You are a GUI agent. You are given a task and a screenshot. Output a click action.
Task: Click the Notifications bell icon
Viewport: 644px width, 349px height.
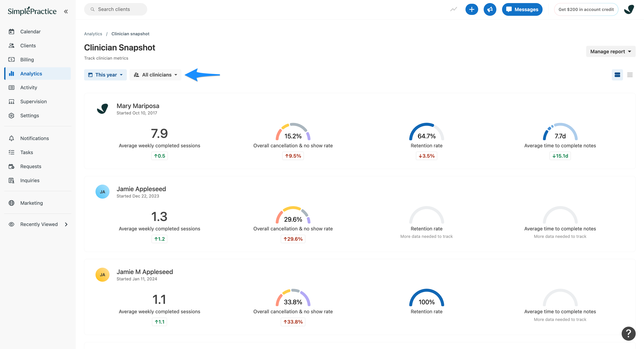(11, 138)
